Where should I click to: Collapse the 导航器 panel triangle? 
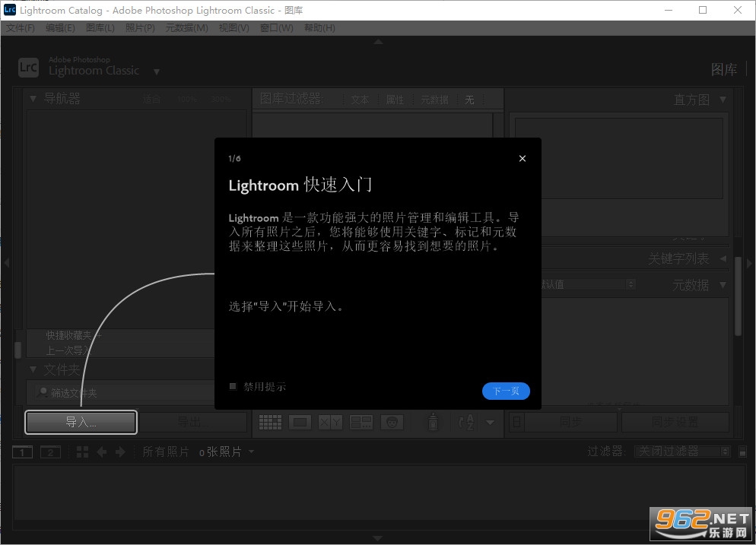(33, 99)
